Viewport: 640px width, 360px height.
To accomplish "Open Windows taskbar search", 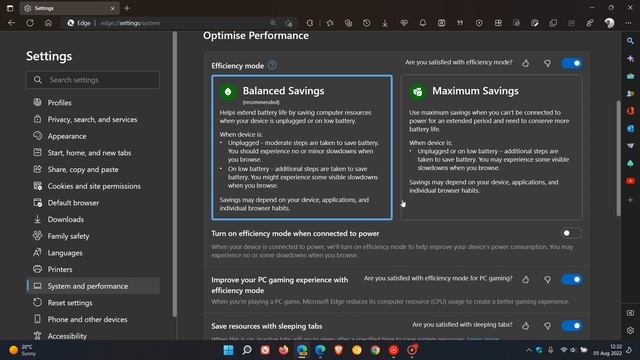I will click(x=247, y=350).
